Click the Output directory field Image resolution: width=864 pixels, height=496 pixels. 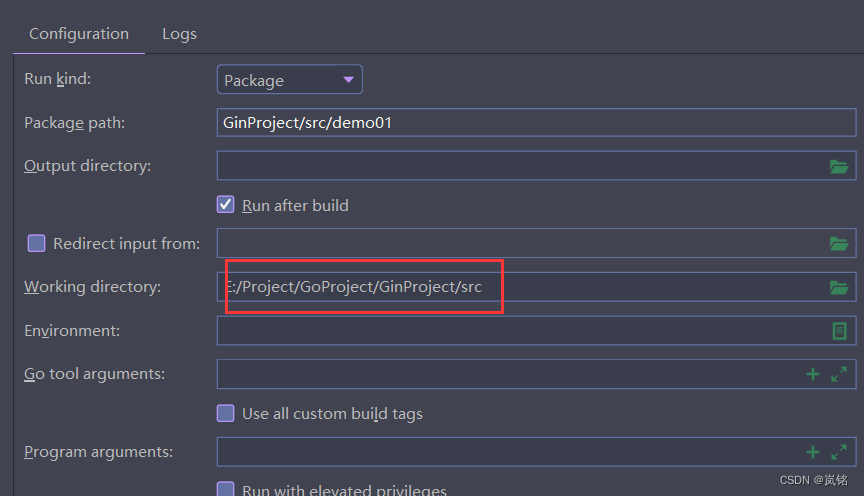click(x=537, y=166)
